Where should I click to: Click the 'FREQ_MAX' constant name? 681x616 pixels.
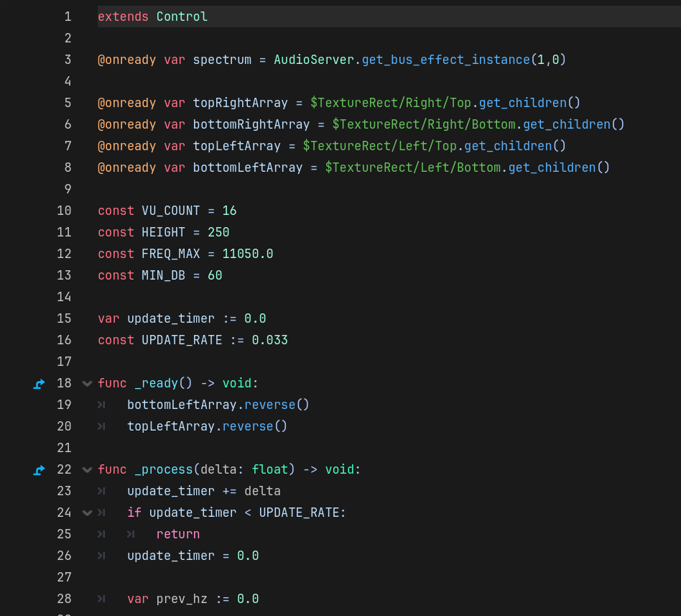click(x=171, y=254)
